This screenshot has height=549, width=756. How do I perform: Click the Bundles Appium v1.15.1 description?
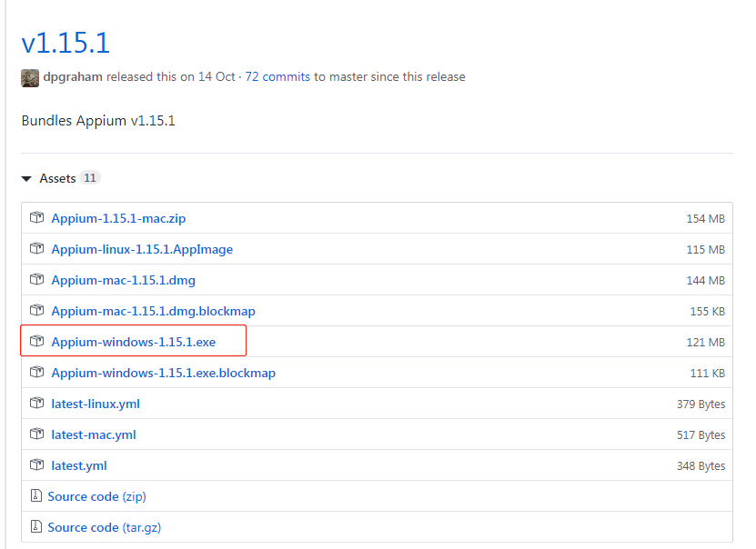(x=98, y=120)
